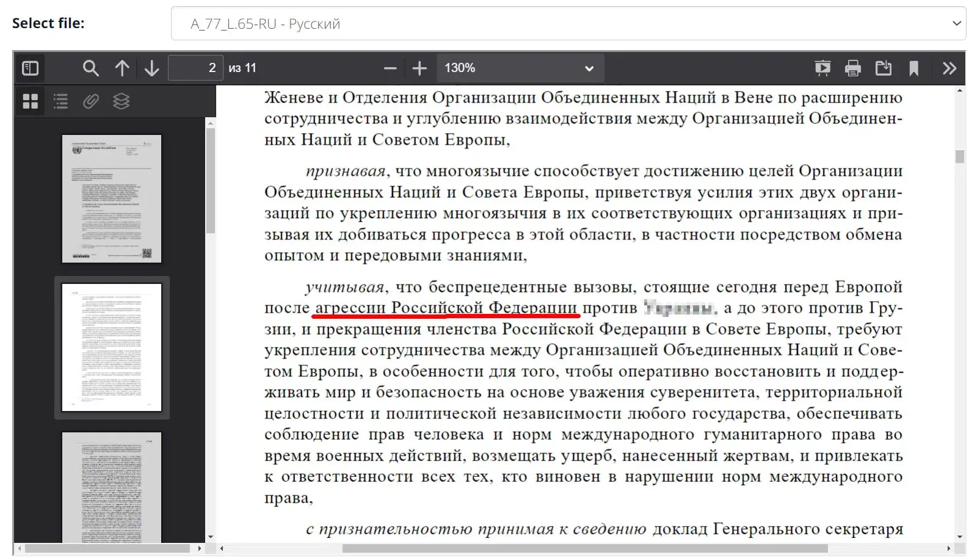
Task: Zoom out of the document
Action: tap(390, 68)
